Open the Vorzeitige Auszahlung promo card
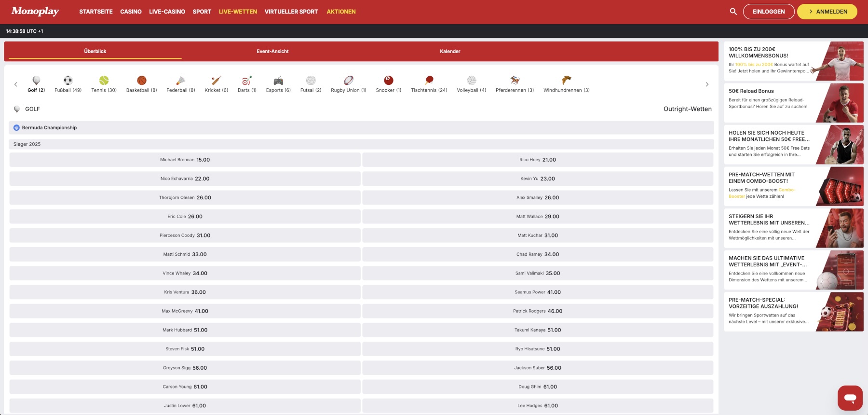This screenshot has width=868, height=415. [794, 312]
